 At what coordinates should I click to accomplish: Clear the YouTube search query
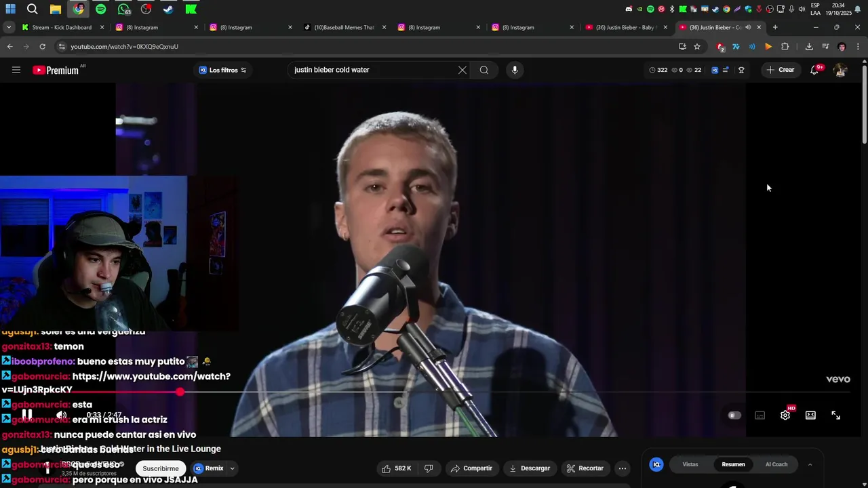(462, 70)
